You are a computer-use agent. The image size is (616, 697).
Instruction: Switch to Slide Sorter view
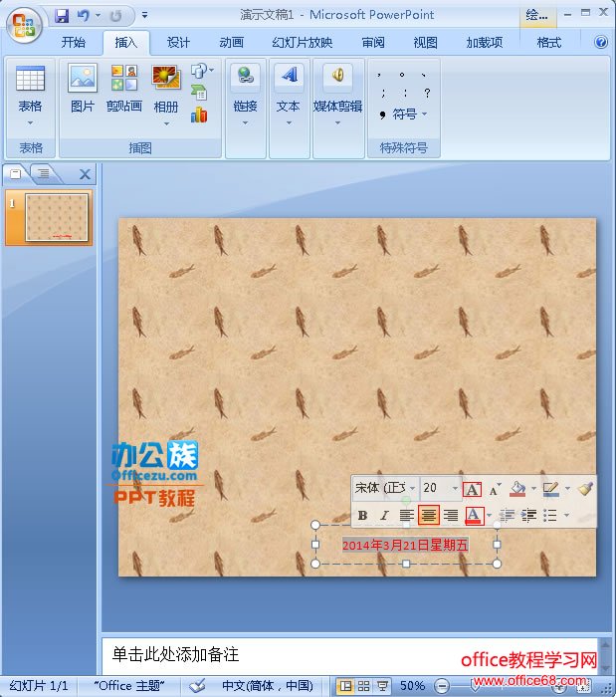pos(363,686)
